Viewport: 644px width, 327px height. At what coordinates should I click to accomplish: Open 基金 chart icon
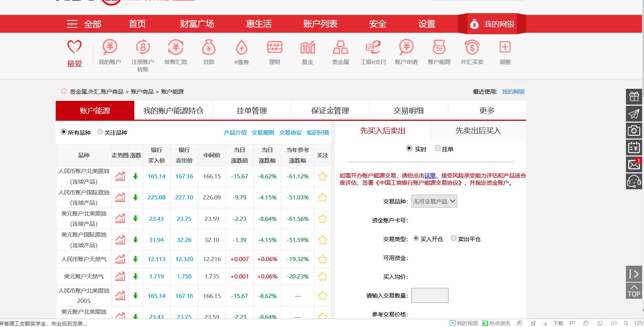[308, 47]
